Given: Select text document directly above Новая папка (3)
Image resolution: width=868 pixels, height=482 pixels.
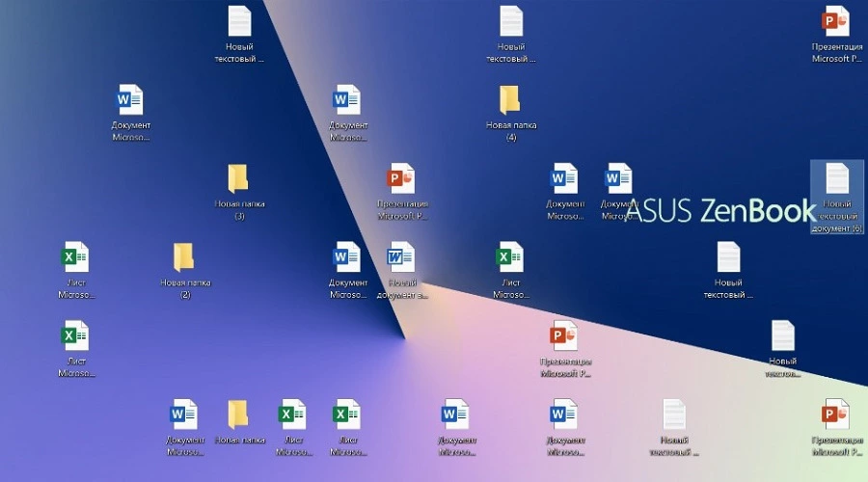Looking at the screenshot, I should (239, 35).
